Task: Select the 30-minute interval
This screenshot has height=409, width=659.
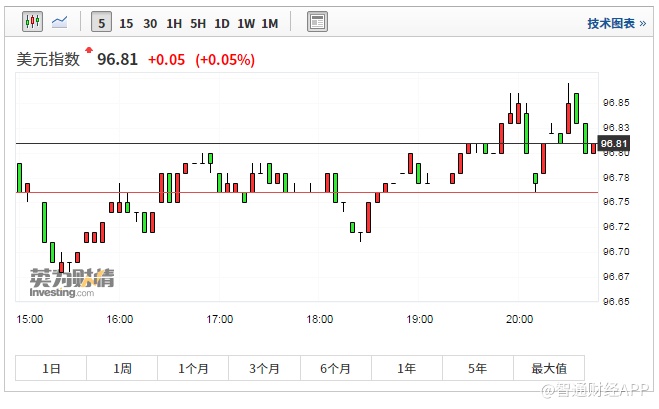Action: [150, 22]
